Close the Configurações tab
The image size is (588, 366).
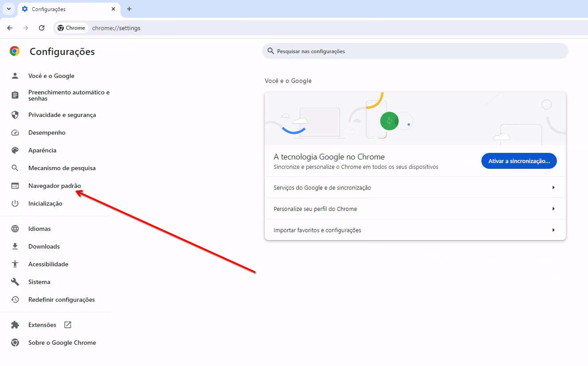(113, 9)
